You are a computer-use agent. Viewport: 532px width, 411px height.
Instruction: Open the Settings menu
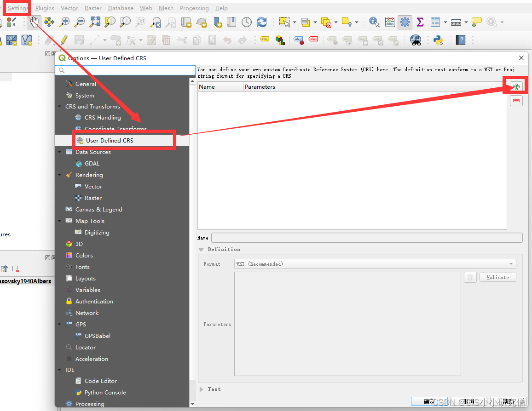(17, 8)
